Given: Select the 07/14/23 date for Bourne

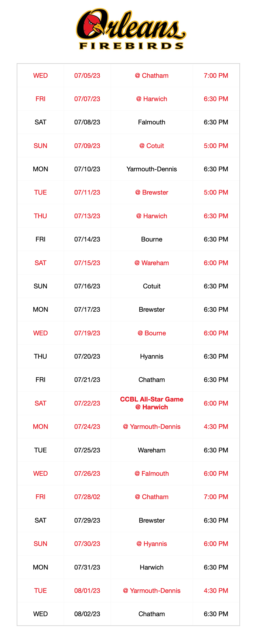Looking at the screenshot, I should pyautogui.click(x=87, y=239).
